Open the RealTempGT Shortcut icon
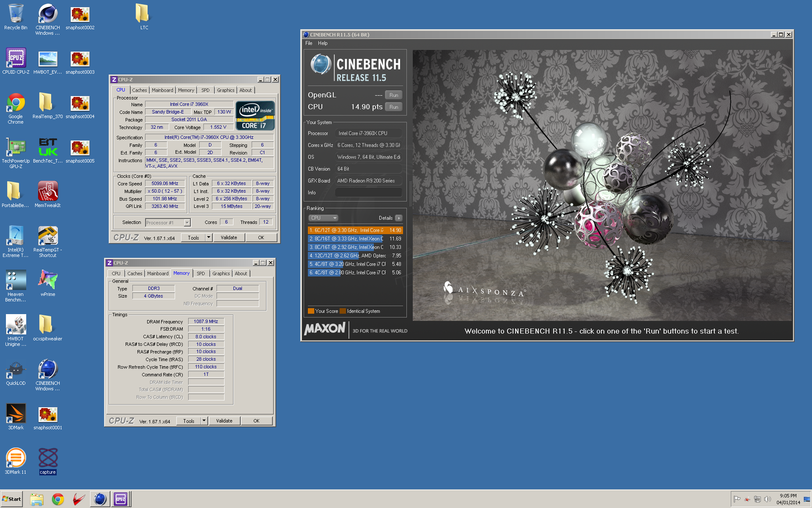This screenshot has height=508, width=812. tap(48, 242)
